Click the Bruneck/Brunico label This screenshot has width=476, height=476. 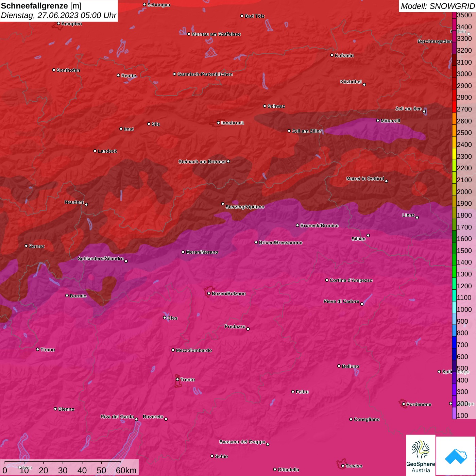tap(319, 225)
